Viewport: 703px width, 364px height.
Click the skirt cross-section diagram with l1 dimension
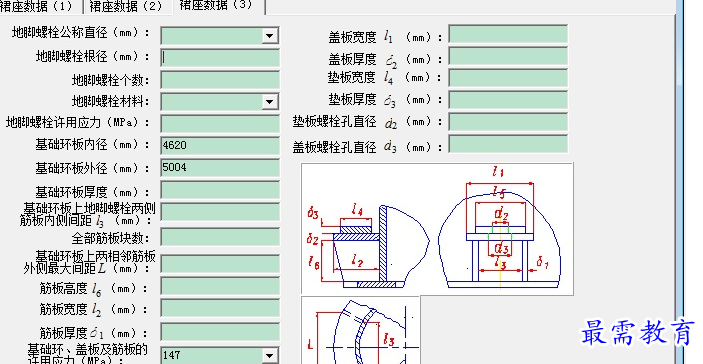point(437,229)
